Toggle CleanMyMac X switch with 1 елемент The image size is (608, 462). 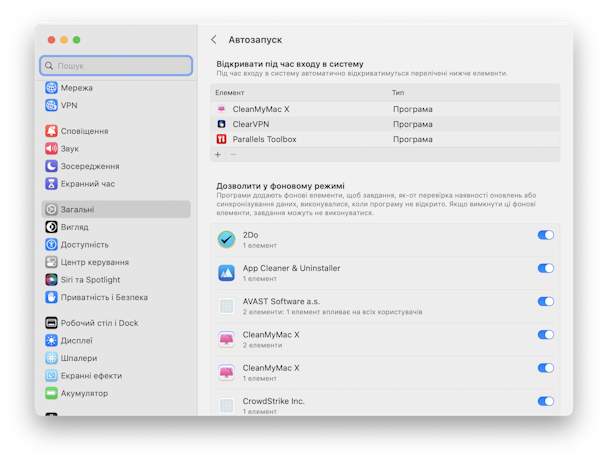point(546,368)
